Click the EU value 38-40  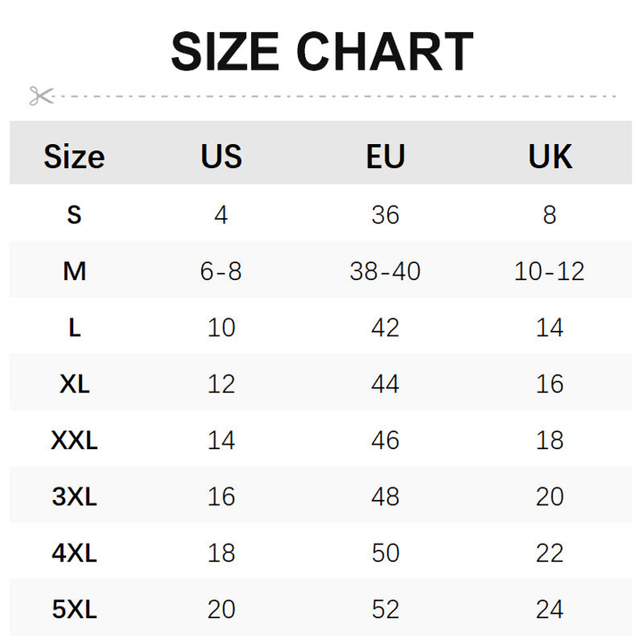pyautogui.click(x=386, y=271)
